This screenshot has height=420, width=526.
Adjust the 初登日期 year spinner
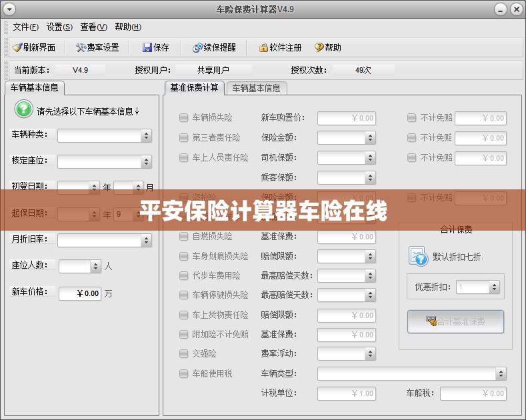pos(79,187)
